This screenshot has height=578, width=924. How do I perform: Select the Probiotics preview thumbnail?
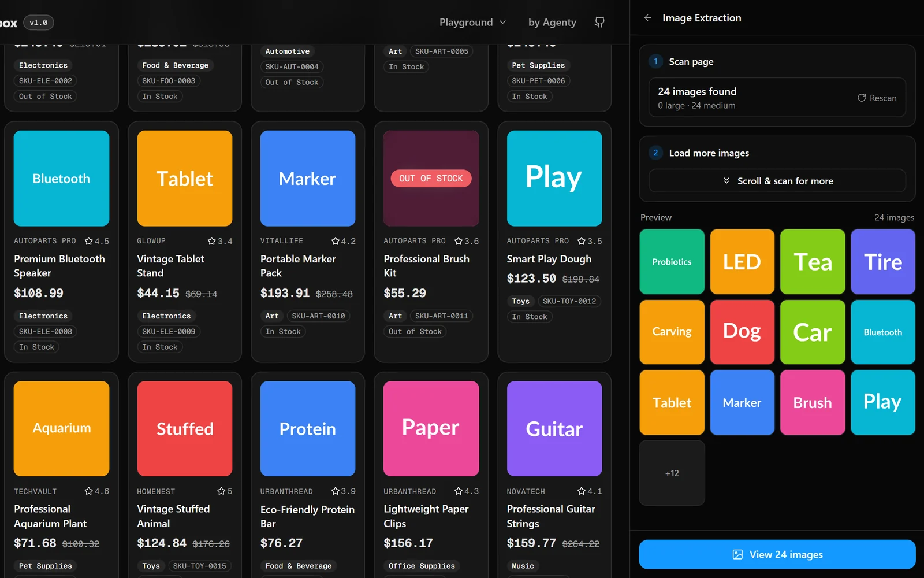pyautogui.click(x=672, y=262)
